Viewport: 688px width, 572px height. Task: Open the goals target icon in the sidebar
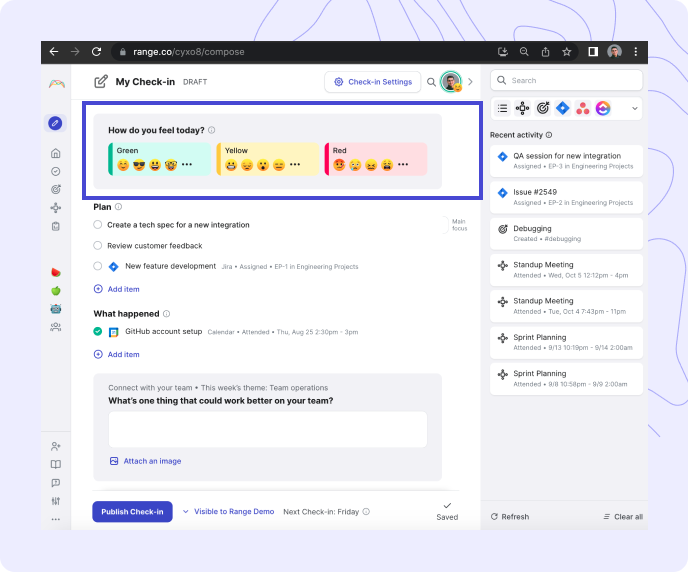(56, 189)
